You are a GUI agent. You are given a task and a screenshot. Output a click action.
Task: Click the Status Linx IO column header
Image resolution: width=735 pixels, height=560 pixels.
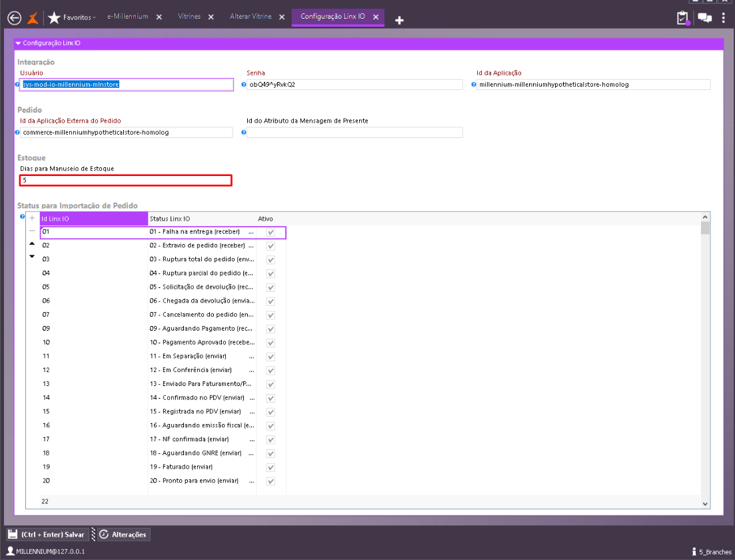202,219
